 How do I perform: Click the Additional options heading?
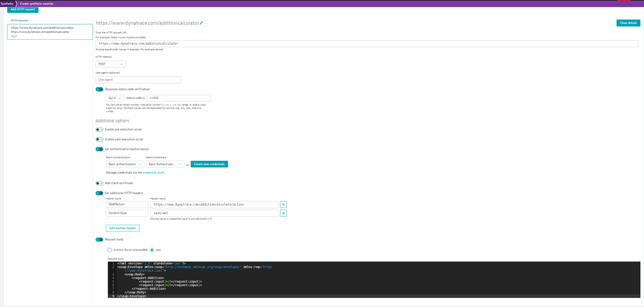[113, 121]
